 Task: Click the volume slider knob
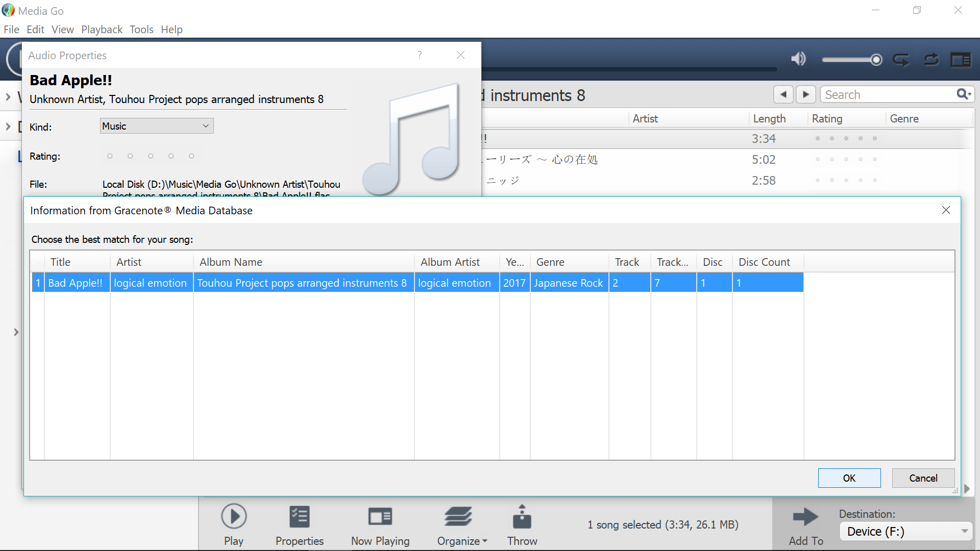click(x=876, y=60)
